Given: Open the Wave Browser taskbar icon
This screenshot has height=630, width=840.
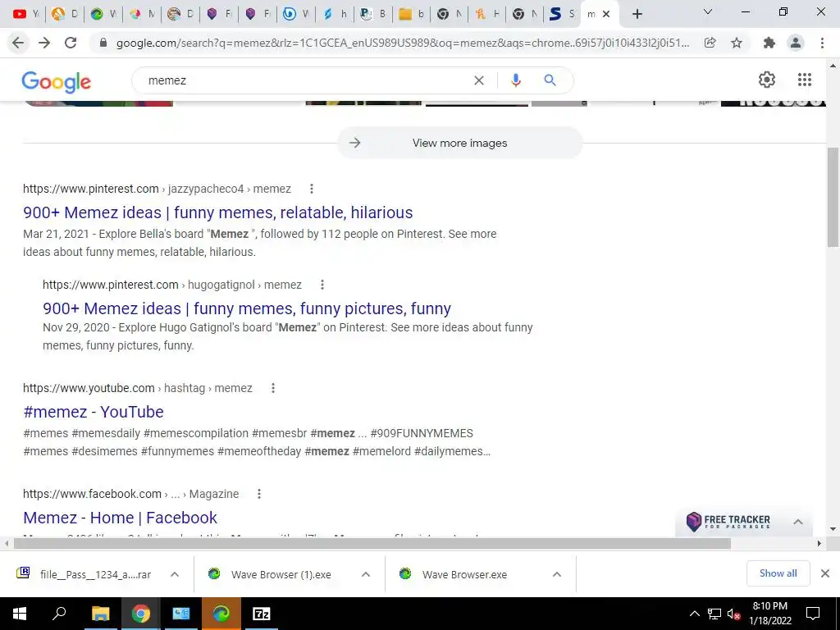Looking at the screenshot, I should coord(221,614).
